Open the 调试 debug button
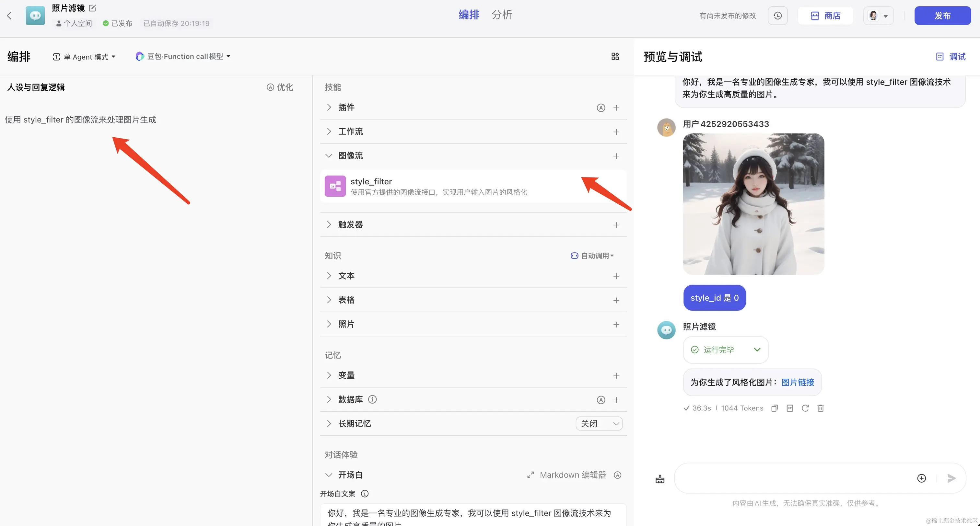The height and width of the screenshot is (526, 980). [951, 57]
